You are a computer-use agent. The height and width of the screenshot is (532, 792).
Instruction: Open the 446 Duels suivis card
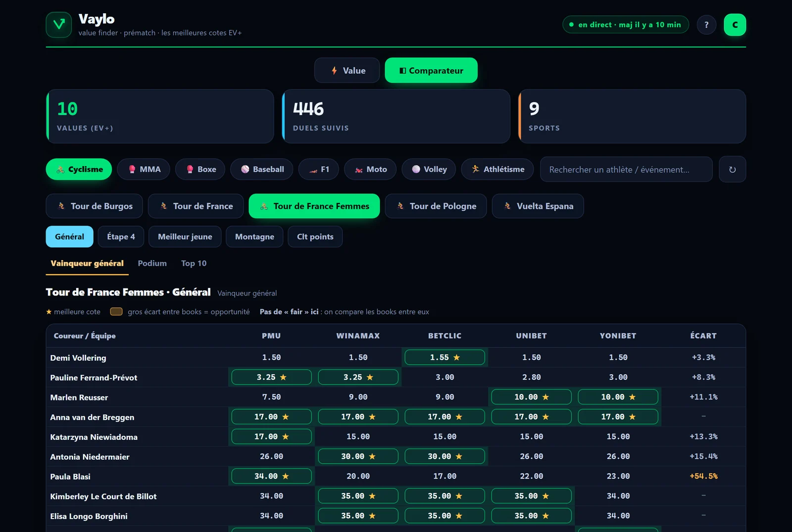pos(396,116)
